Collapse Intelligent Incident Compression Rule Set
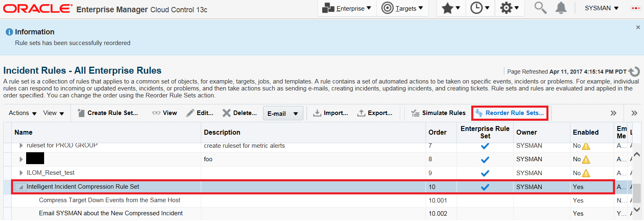The height and width of the screenshot is (221, 644). pos(20,187)
